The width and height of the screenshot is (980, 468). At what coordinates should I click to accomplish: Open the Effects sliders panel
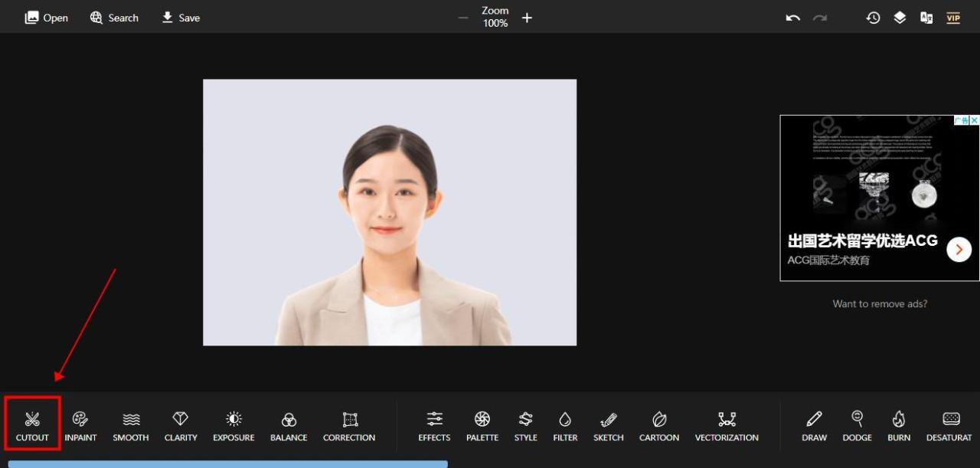tap(434, 425)
